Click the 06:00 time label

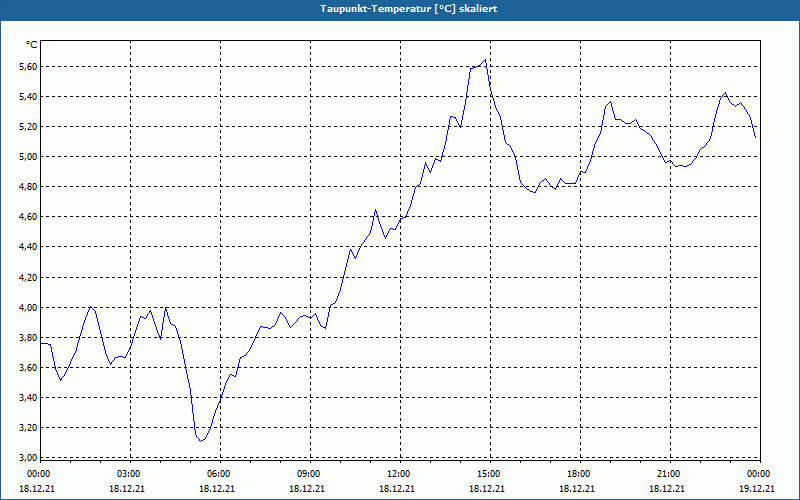point(218,474)
